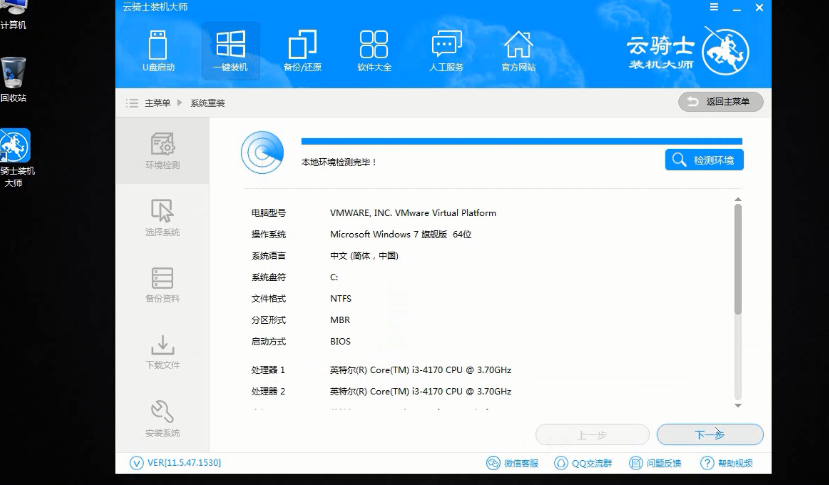The height and width of the screenshot is (485, 829).
Task: Click the NTFS file format value
Action: click(x=340, y=299)
